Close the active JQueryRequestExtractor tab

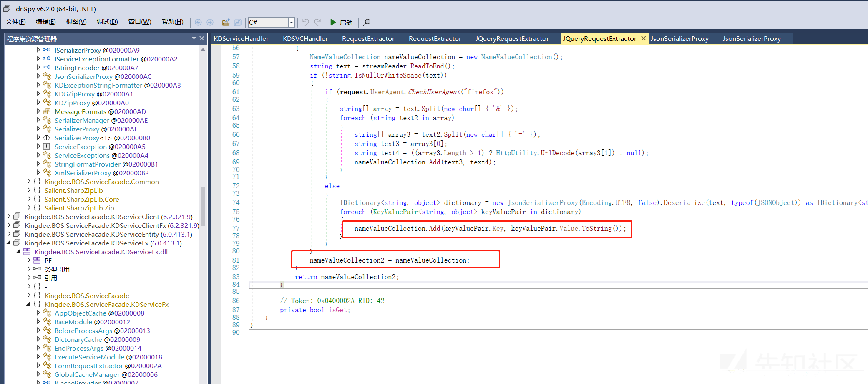643,38
